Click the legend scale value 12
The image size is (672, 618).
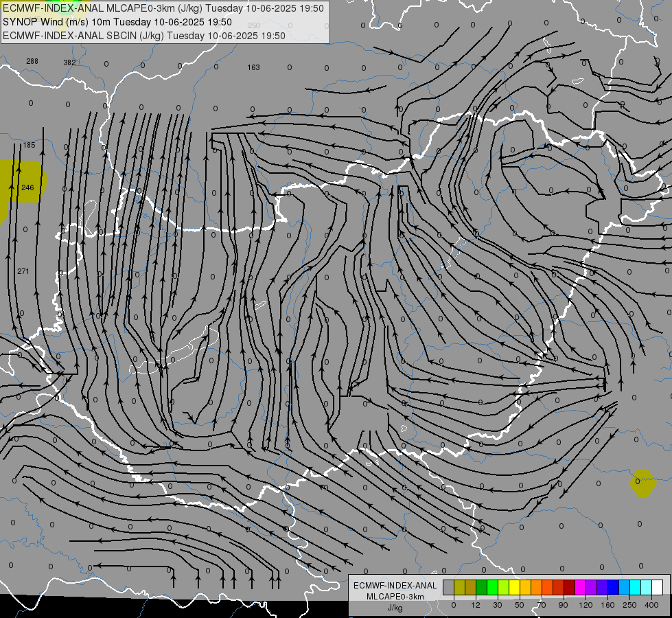pyautogui.click(x=476, y=605)
